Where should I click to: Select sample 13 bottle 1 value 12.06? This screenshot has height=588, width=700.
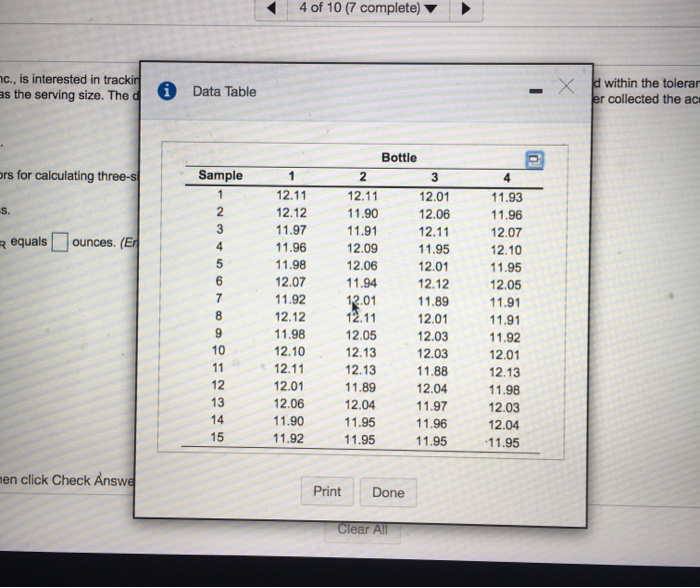pos(289,404)
